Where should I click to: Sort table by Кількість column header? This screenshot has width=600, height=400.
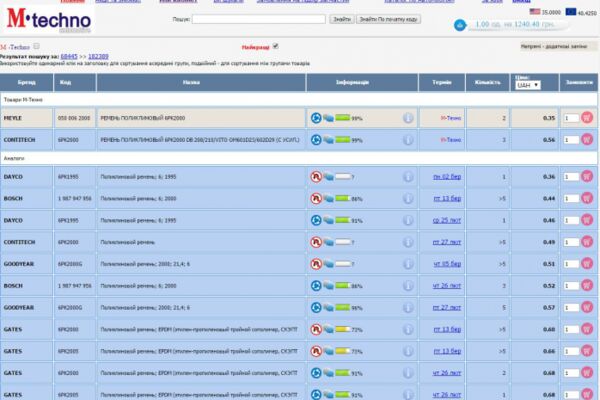[488, 82]
